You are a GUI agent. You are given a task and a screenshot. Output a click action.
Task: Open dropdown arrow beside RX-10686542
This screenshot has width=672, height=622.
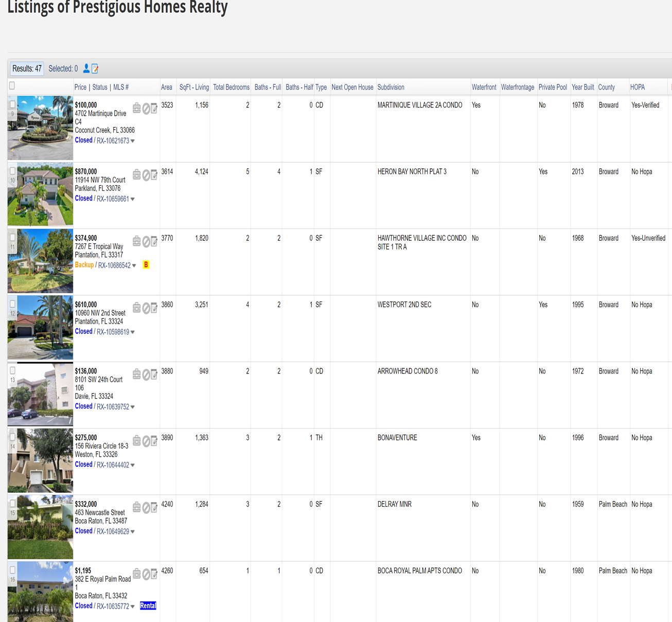tap(134, 266)
